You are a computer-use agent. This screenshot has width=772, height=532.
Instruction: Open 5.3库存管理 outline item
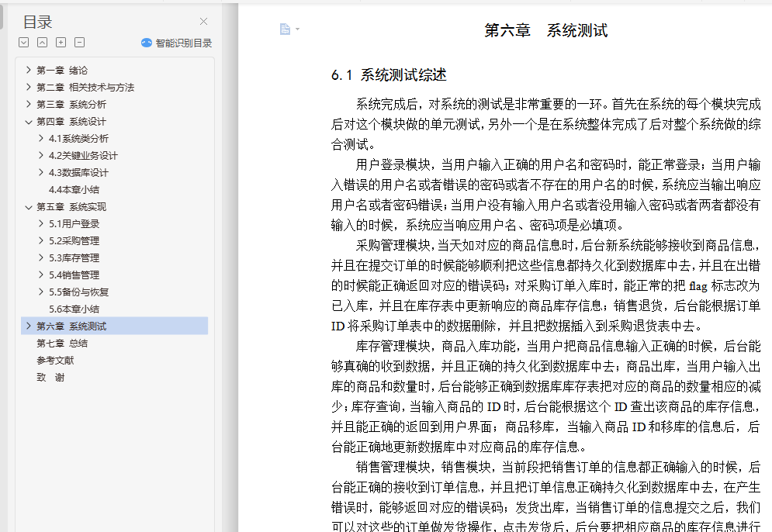pos(74,258)
